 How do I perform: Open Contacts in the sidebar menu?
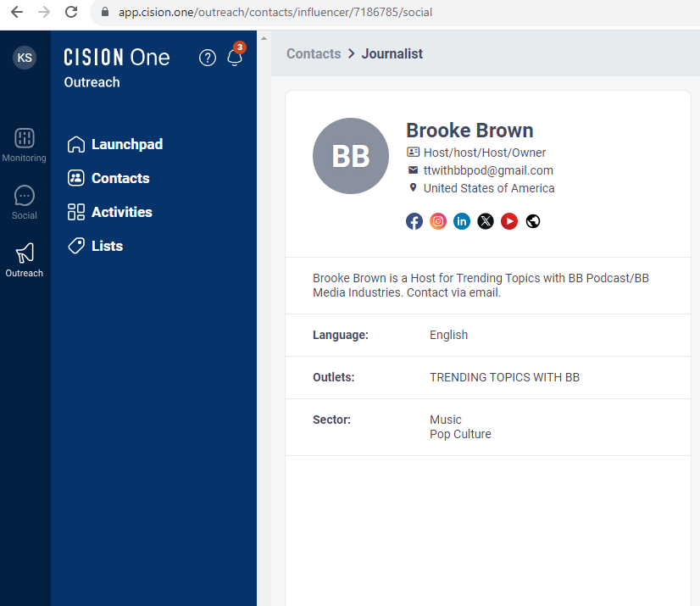(108, 178)
